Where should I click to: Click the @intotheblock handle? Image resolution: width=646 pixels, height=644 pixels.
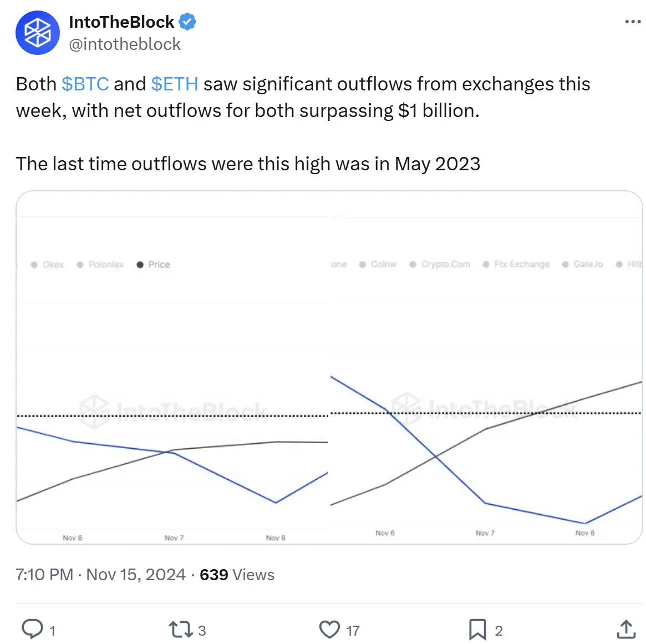pyautogui.click(x=125, y=44)
